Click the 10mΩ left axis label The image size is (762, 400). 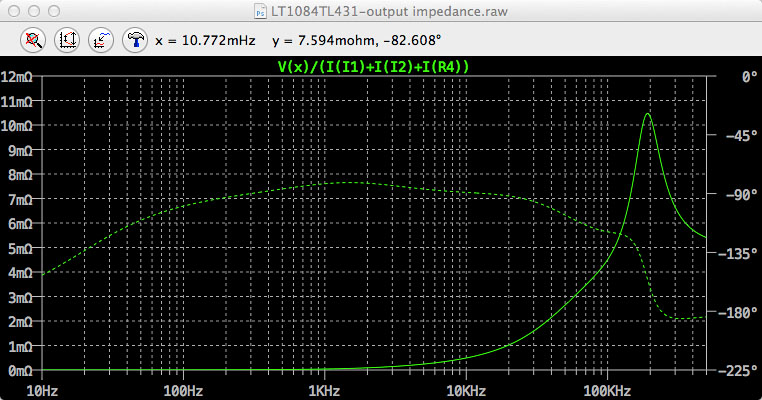(x=17, y=126)
